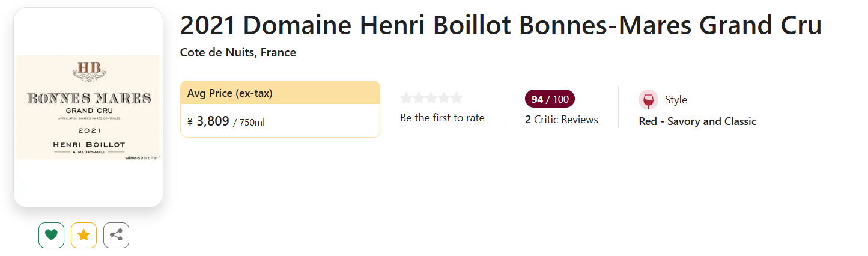Click the wine-searcher watermark on label
The height and width of the screenshot is (256, 868).
[142, 158]
